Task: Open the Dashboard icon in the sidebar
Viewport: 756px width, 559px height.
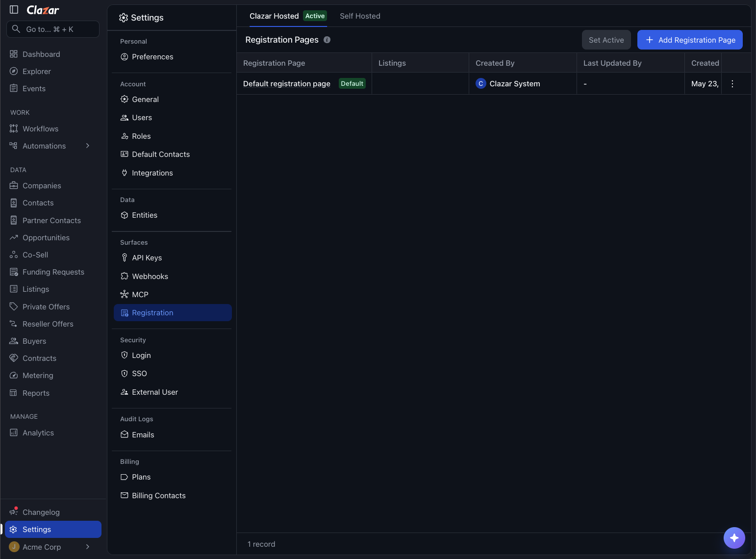Action: click(x=14, y=54)
